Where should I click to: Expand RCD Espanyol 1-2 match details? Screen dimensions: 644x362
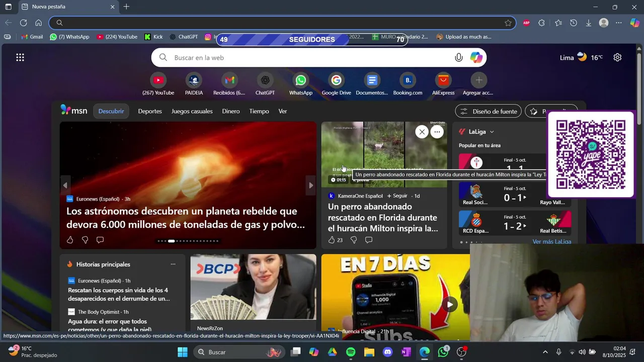click(x=515, y=223)
